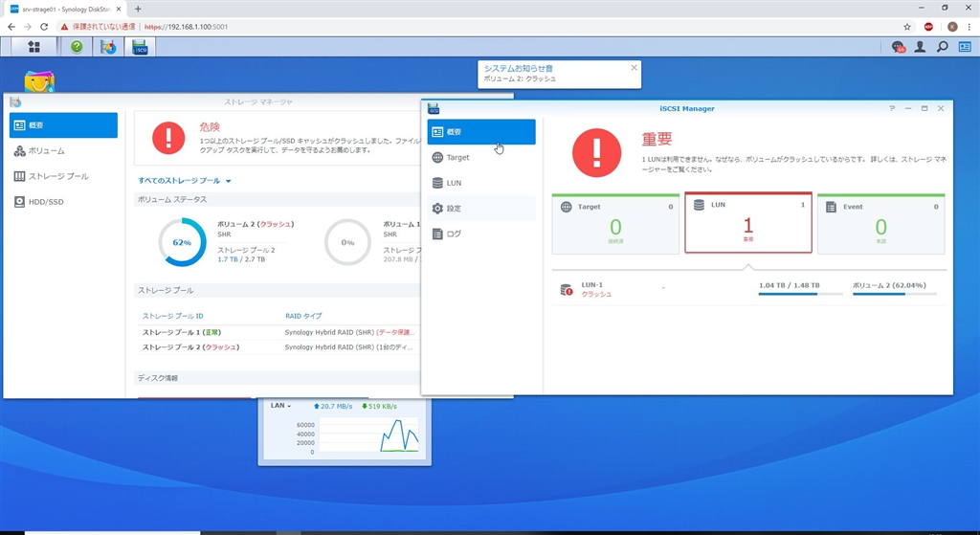Open the DSM search icon
The width and height of the screenshot is (980, 535).
[x=943, y=47]
